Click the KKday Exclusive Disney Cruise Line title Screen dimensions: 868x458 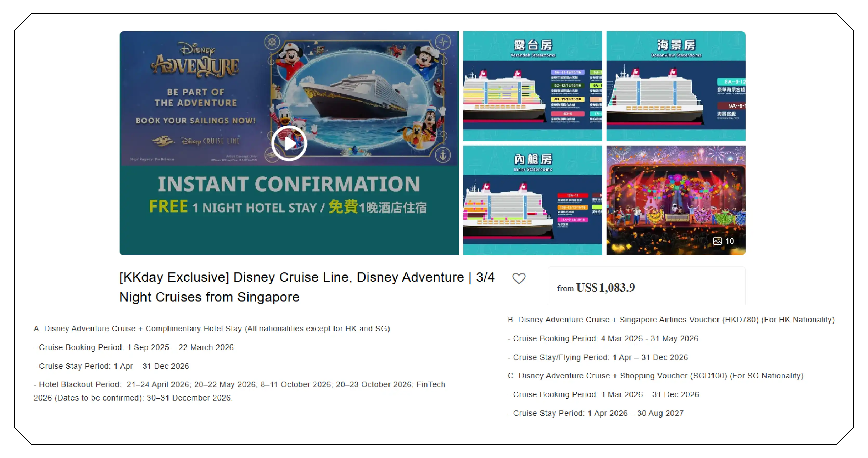pyautogui.click(x=307, y=287)
